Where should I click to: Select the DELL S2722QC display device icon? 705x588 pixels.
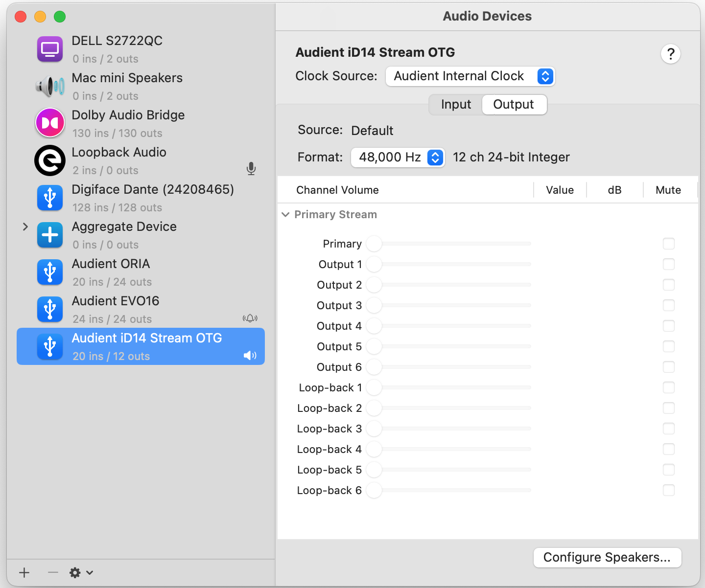50,49
